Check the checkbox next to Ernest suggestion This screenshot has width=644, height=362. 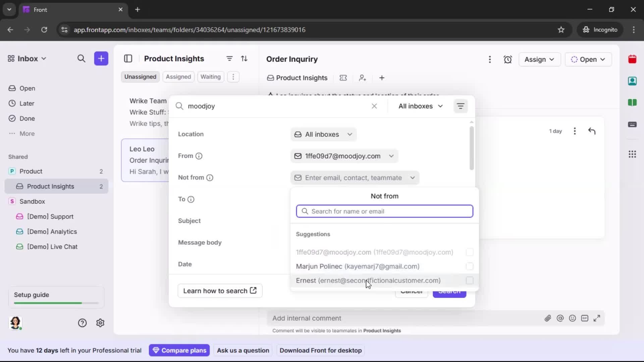(469, 281)
